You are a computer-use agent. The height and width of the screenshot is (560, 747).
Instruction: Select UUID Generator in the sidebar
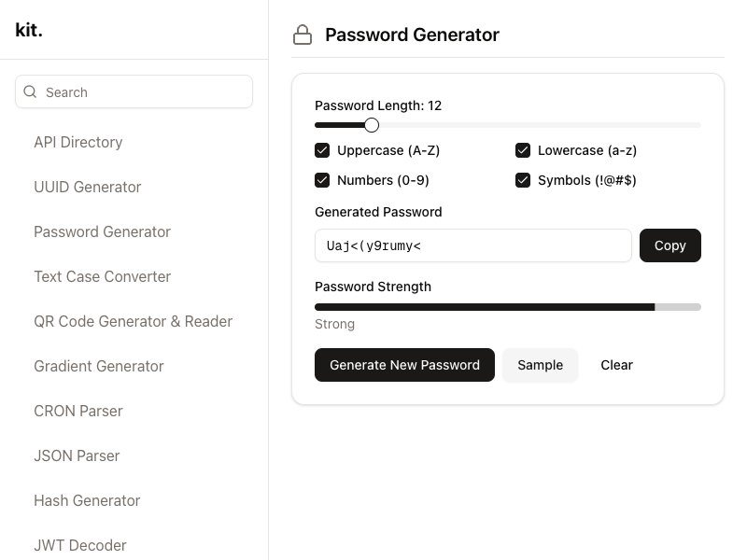coord(88,187)
